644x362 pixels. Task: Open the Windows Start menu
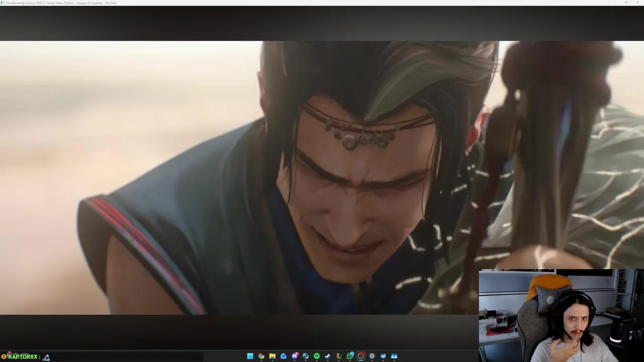[250, 356]
